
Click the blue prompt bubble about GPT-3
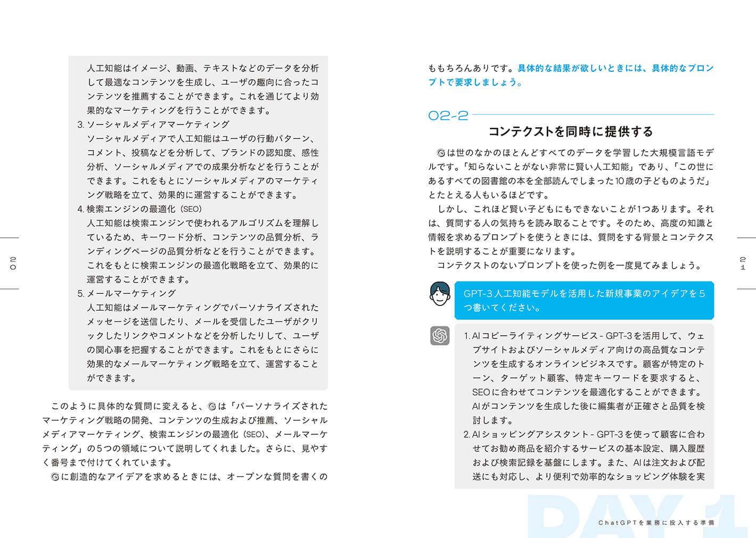coord(584,301)
